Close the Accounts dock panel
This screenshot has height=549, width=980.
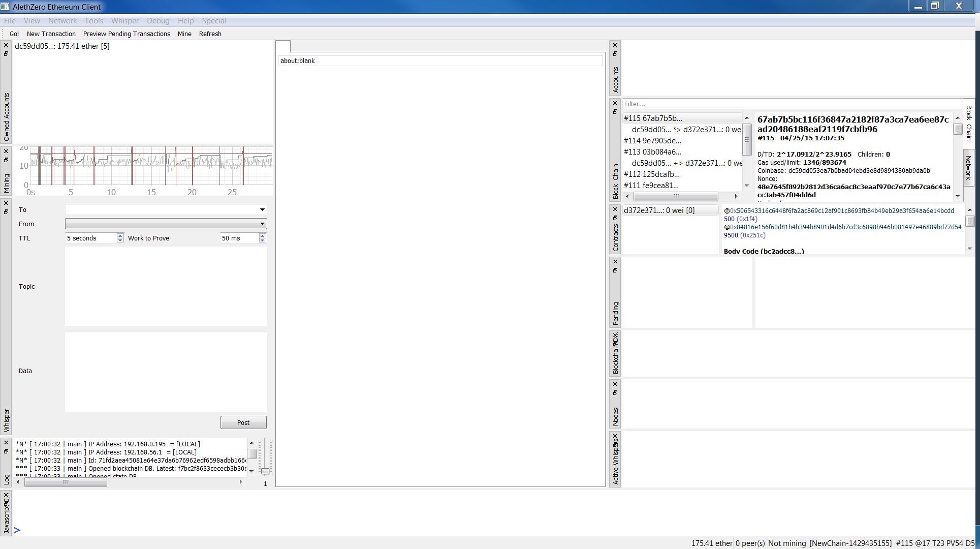(x=615, y=45)
